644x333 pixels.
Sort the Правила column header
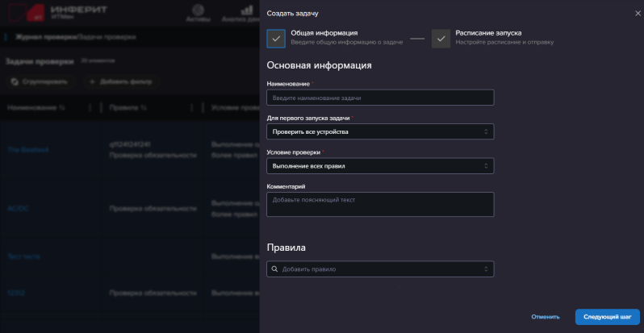(x=128, y=107)
